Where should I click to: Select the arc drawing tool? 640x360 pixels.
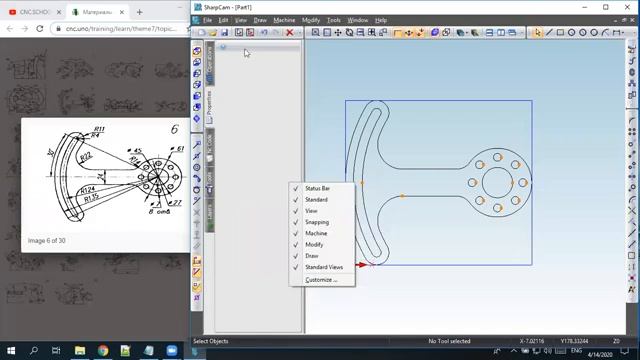pos(605,33)
